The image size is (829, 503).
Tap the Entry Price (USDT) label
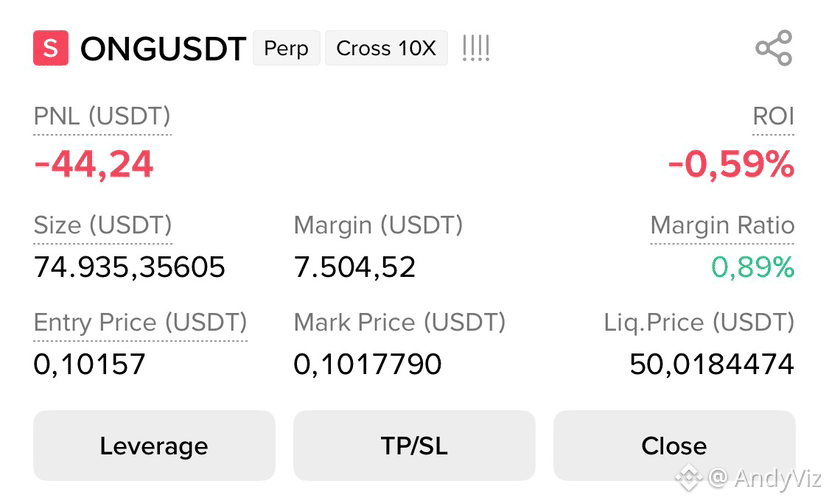tap(140, 322)
